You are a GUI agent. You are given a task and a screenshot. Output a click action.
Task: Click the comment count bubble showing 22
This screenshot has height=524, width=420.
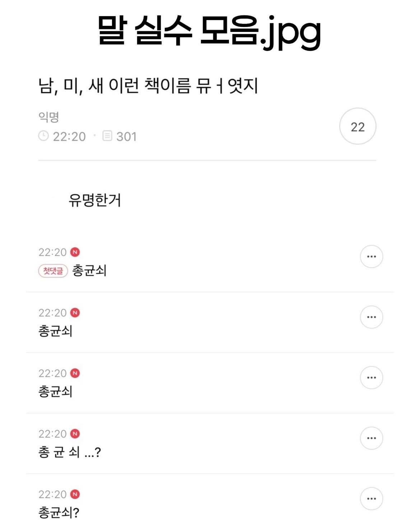click(358, 126)
